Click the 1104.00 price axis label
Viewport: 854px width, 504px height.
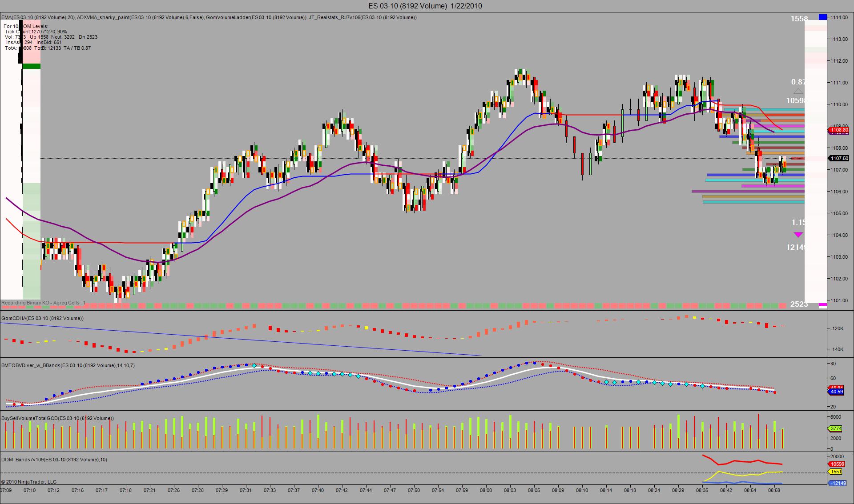(x=839, y=235)
